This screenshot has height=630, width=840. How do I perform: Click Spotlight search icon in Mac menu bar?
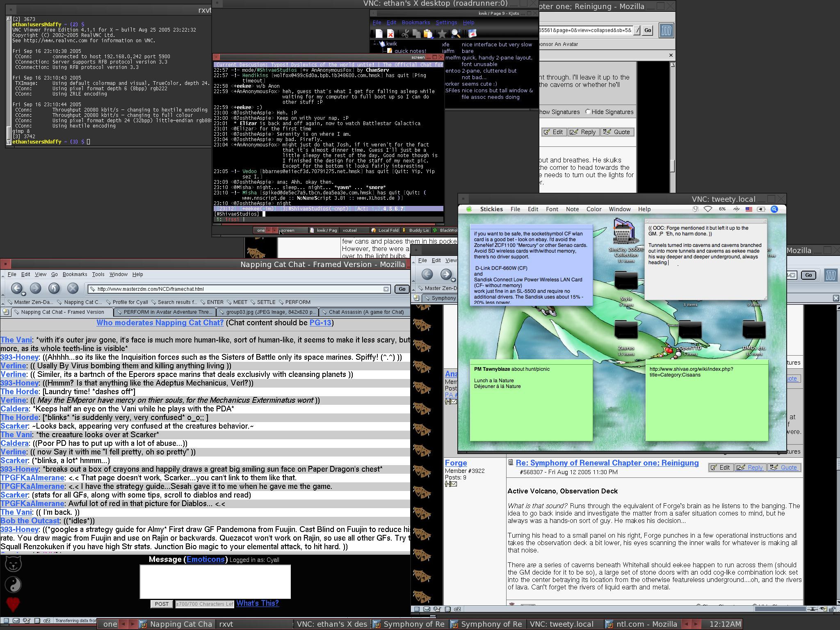pyautogui.click(x=774, y=209)
